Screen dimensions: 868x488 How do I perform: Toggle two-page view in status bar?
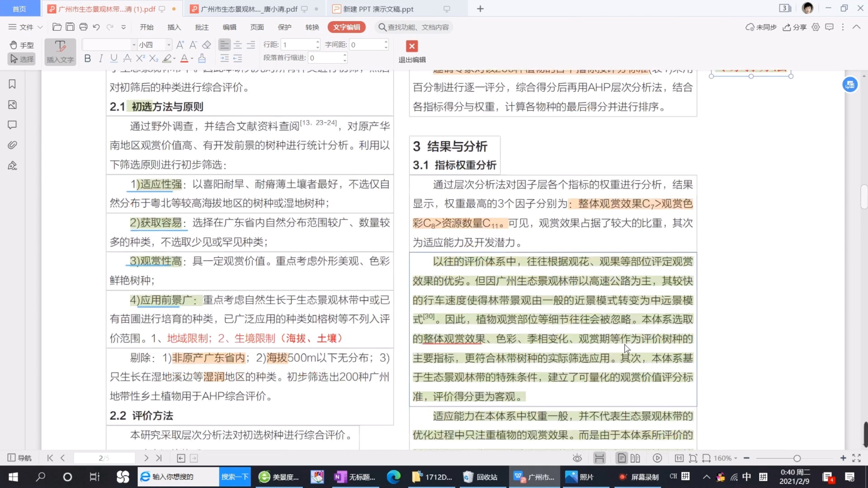click(635, 458)
